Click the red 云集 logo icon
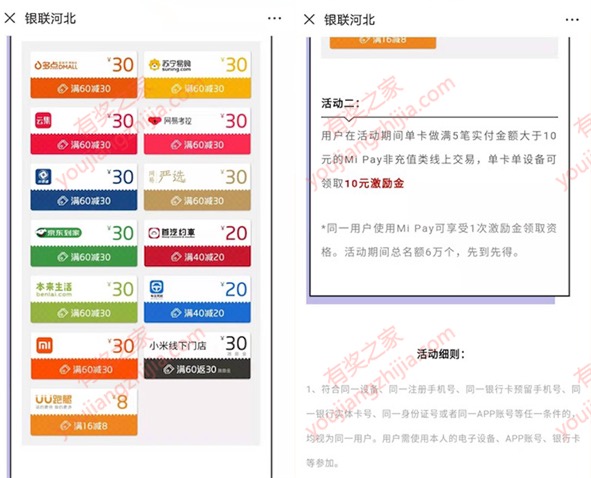This screenshot has width=591, height=478. click(x=43, y=121)
